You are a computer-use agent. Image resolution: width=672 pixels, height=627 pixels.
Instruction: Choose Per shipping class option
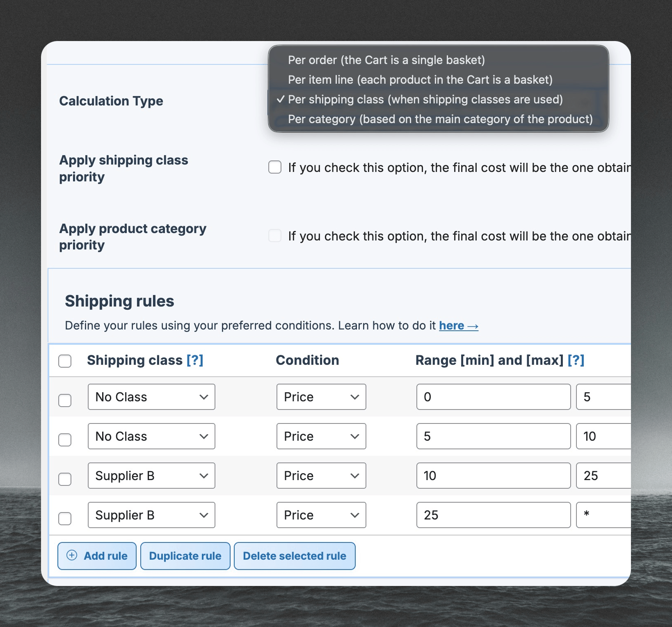(x=425, y=100)
